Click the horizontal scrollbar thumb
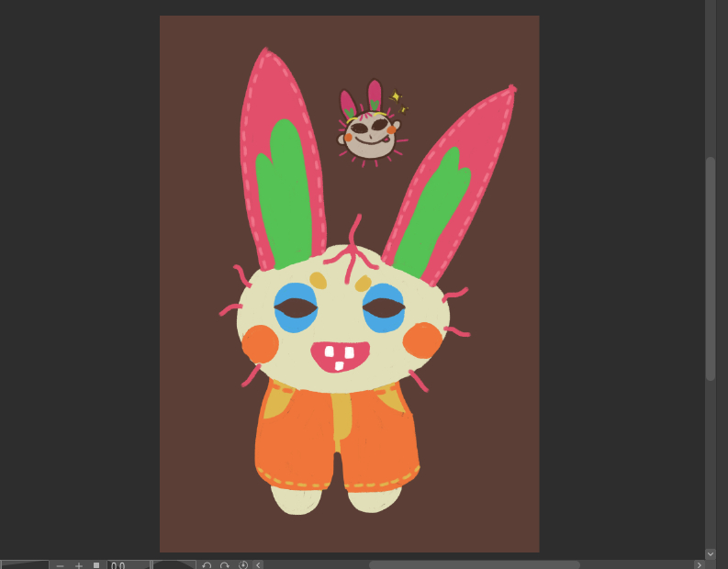Viewport: 728px width, 569px height. coord(474,564)
